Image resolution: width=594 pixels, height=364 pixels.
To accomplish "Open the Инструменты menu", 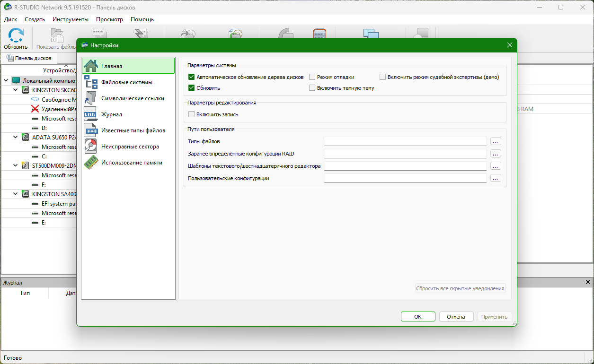I will 71,19.
